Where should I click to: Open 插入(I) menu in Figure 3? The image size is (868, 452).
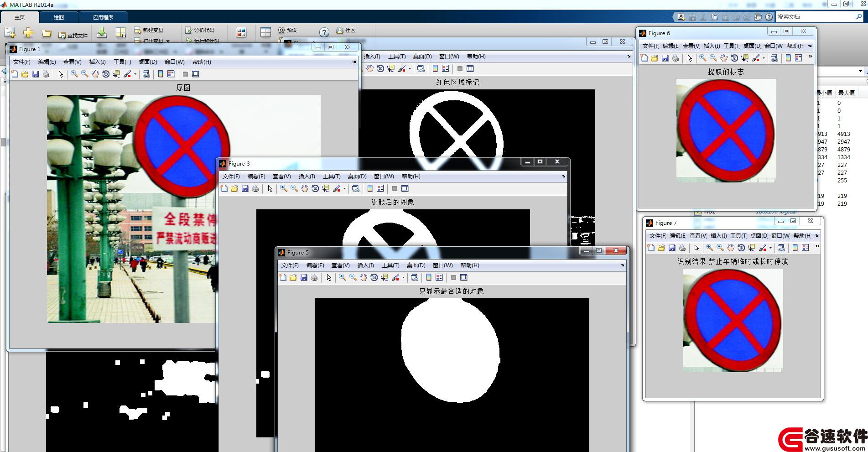(x=307, y=177)
